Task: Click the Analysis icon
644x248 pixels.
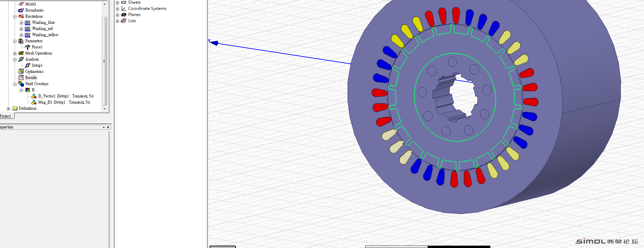Action: click(x=21, y=59)
